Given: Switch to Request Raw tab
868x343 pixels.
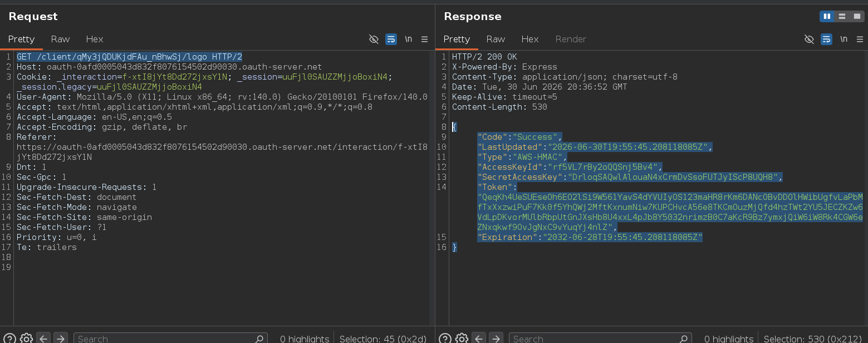Looking at the screenshot, I should [60, 39].
